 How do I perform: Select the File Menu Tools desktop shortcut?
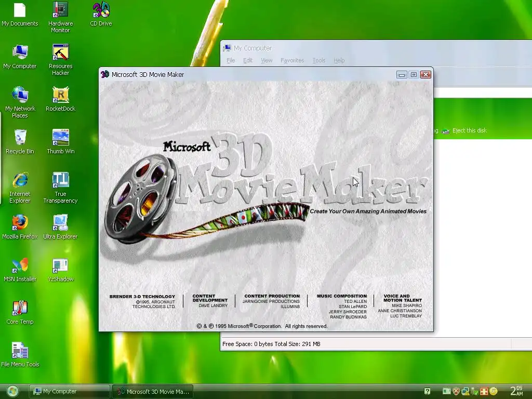point(20,355)
